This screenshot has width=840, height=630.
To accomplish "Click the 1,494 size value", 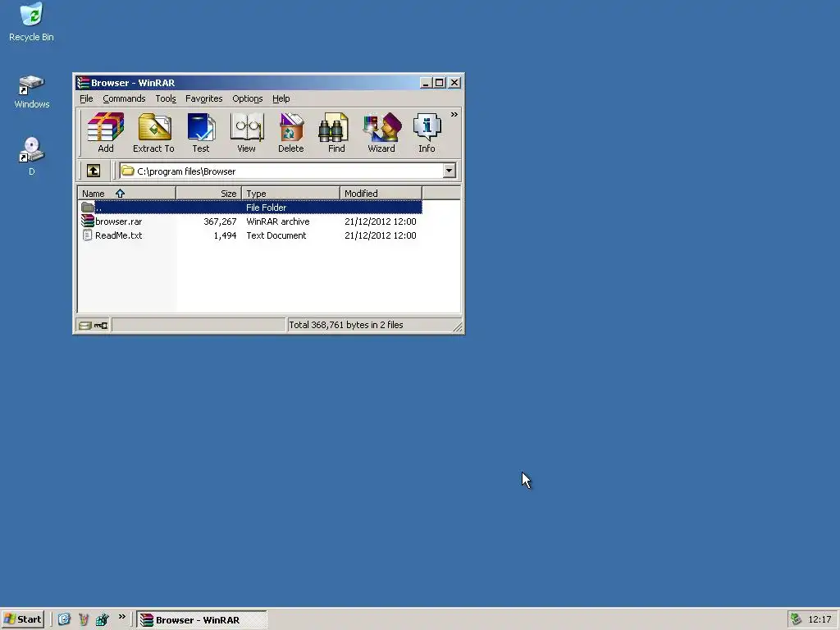I will pos(225,235).
